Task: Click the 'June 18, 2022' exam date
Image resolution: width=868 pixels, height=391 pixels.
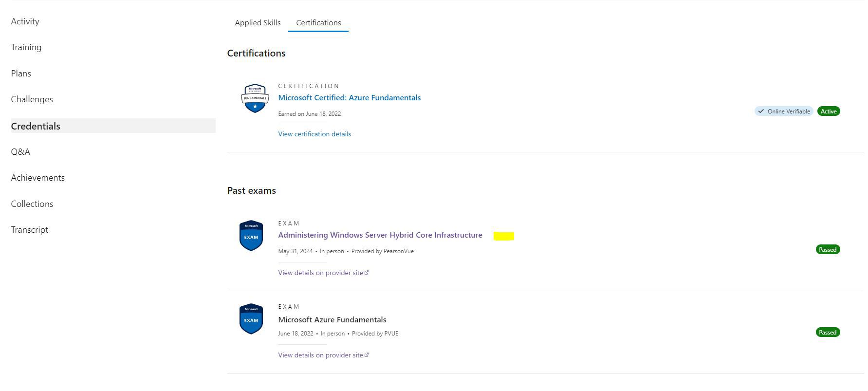Action: [295, 334]
